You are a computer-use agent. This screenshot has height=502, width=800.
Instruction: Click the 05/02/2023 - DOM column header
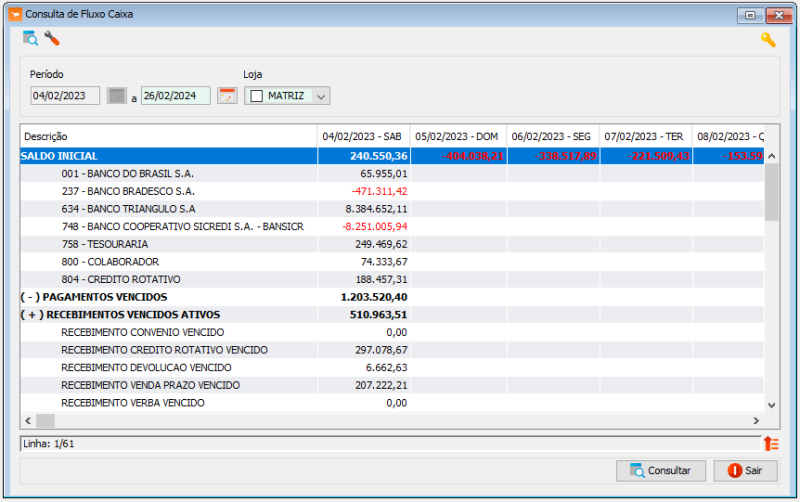tap(459, 136)
